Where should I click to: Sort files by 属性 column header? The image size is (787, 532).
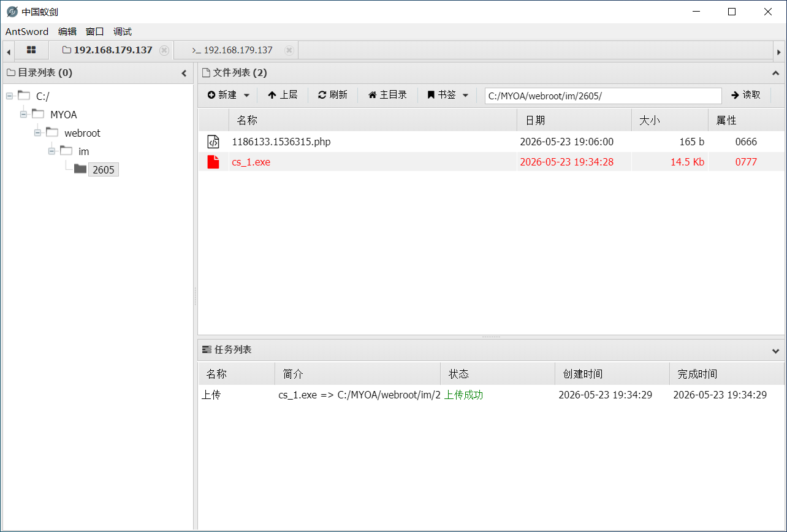(x=746, y=121)
